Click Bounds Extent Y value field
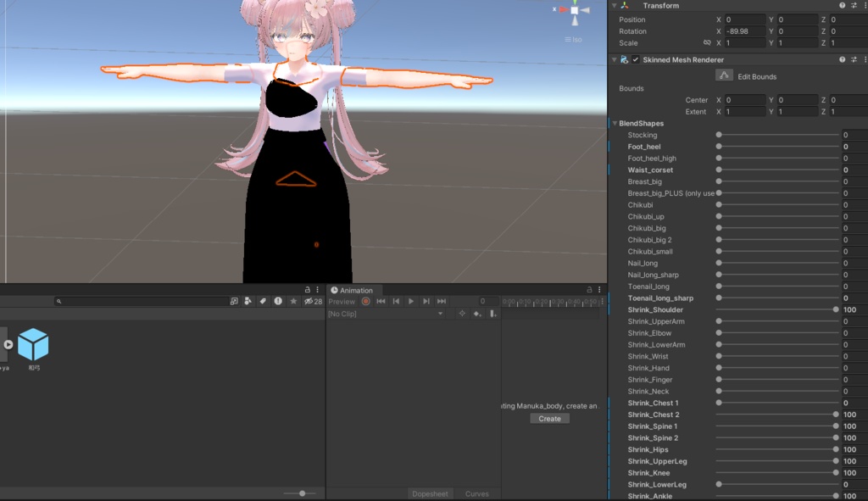The width and height of the screenshot is (868, 501). 797,111
